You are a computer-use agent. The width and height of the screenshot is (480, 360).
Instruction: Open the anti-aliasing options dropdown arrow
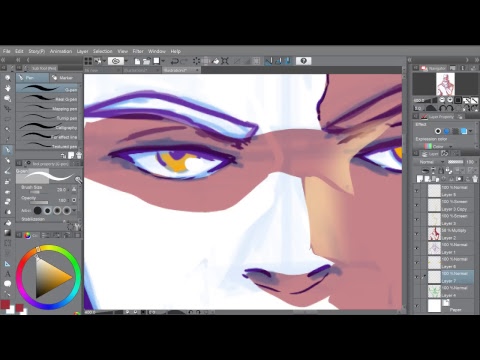point(75,210)
